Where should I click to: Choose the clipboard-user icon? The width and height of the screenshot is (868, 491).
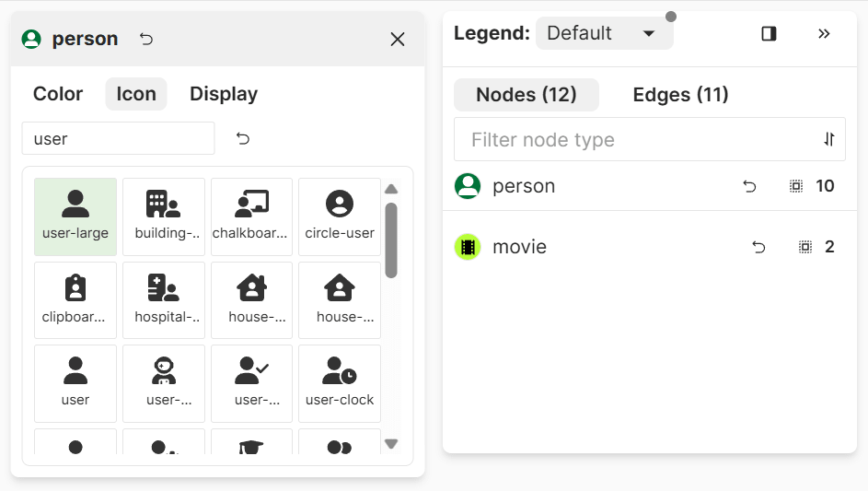[x=75, y=300]
